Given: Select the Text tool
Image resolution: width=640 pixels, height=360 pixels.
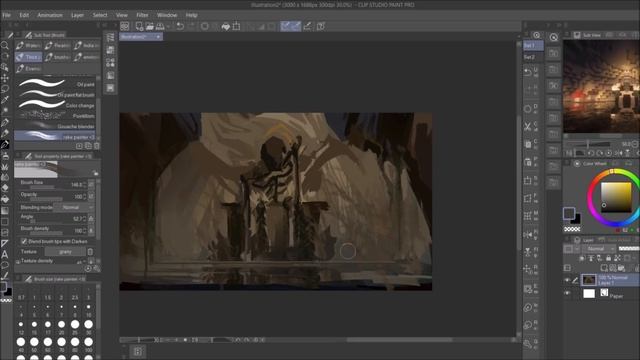Looking at the screenshot, I should 5,255.
